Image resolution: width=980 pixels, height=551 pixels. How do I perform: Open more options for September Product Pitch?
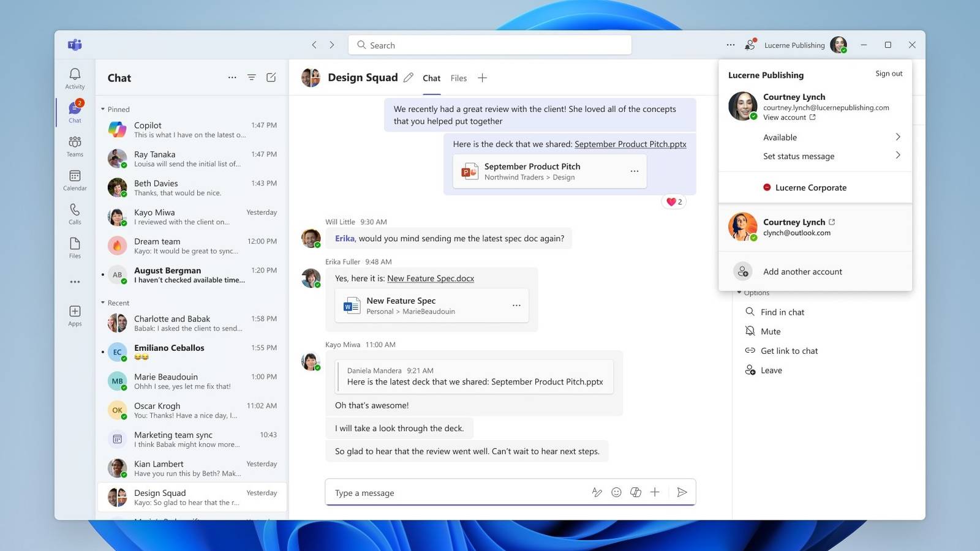point(635,171)
